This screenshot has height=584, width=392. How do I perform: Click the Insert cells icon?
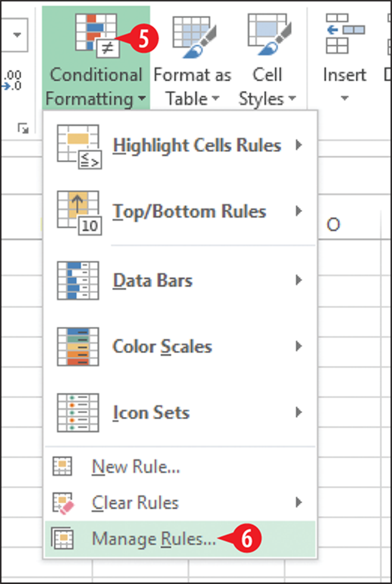point(345,34)
